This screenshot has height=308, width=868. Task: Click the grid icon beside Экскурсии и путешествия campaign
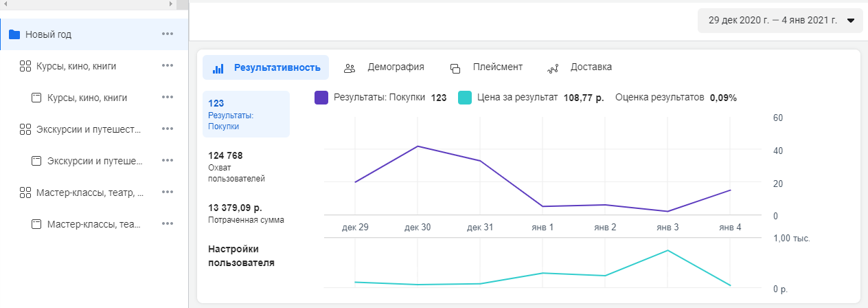pyautogui.click(x=25, y=129)
